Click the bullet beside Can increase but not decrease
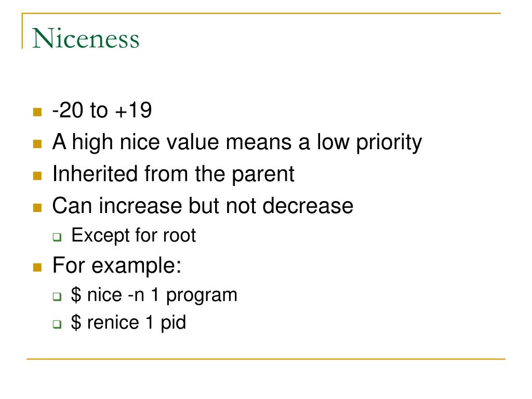 [37, 208]
